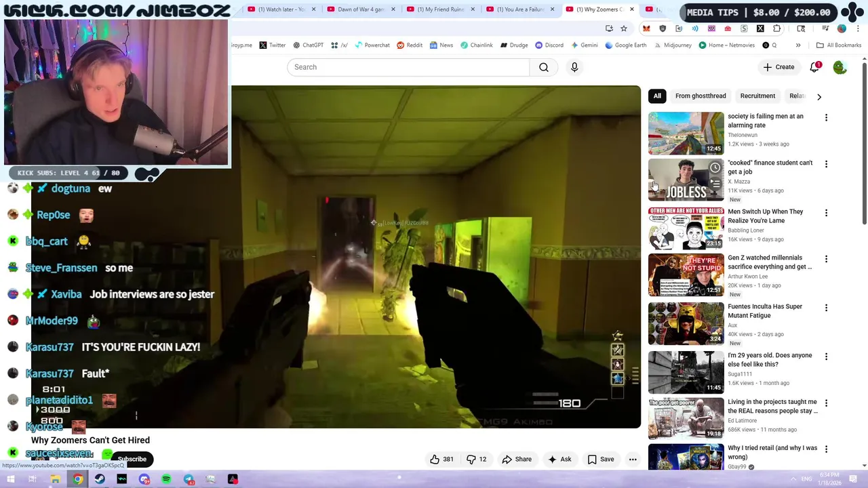
Task: Subscribe to the channel
Action: click(132, 459)
